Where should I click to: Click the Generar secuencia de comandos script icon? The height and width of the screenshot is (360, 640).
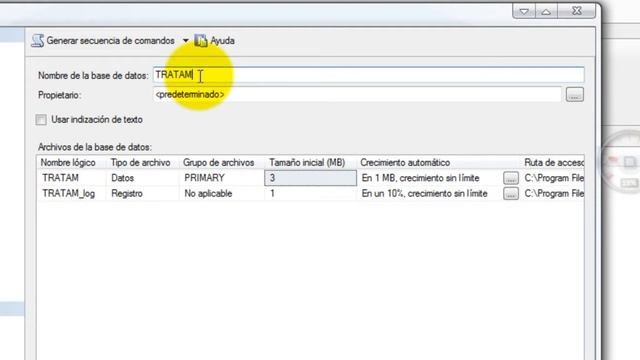click(x=38, y=40)
